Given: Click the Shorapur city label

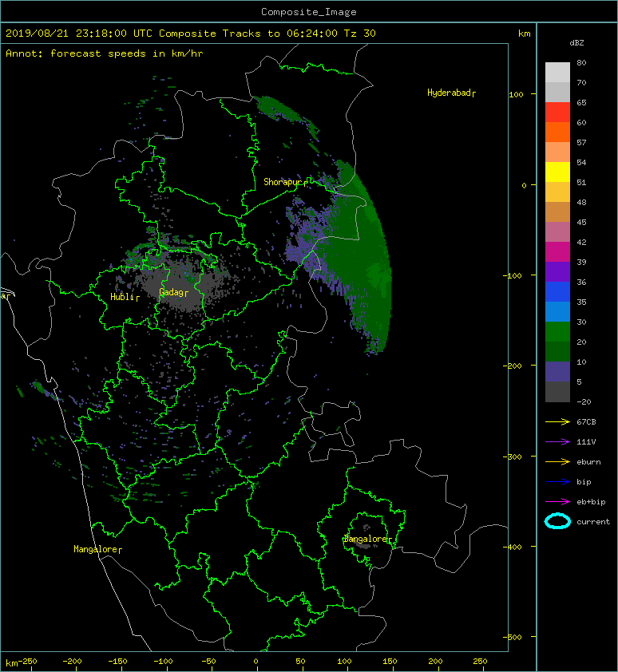Looking at the screenshot, I should [285, 182].
